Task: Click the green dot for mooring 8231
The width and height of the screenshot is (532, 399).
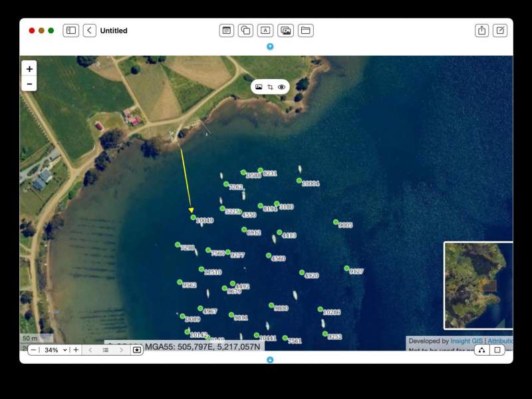Action: click(x=260, y=170)
